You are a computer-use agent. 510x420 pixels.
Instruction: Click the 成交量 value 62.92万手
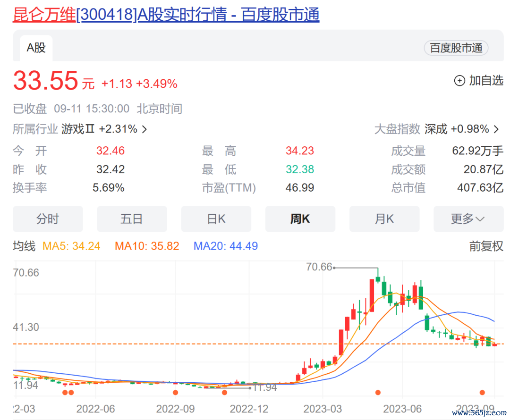[478, 151]
